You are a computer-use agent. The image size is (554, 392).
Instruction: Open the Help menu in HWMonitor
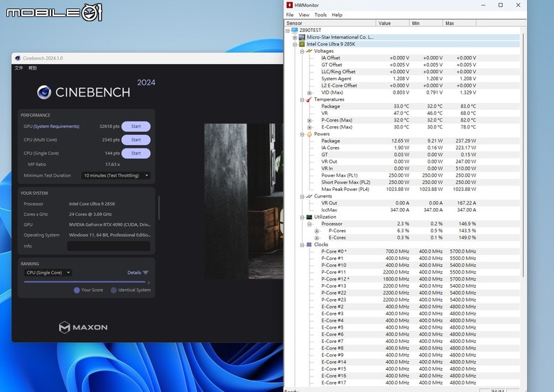pyautogui.click(x=337, y=15)
